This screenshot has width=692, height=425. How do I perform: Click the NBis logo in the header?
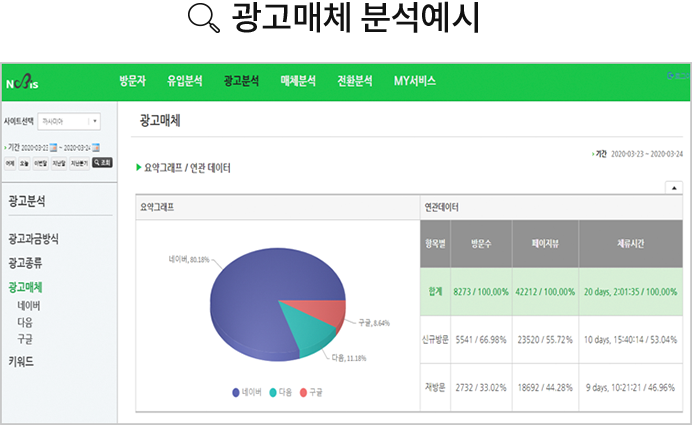coord(22,82)
